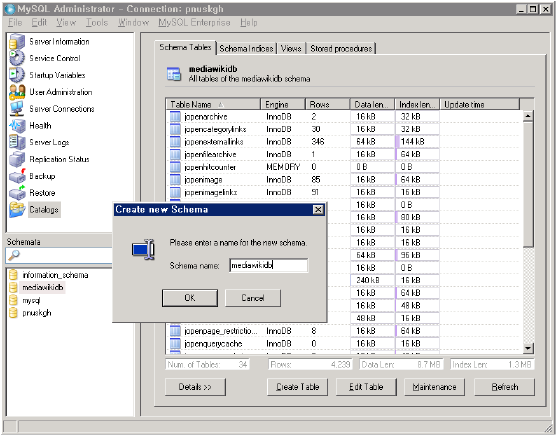The height and width of the screenshot is (435, 556).
Task: Open the File menu
Action: [15, 22]
